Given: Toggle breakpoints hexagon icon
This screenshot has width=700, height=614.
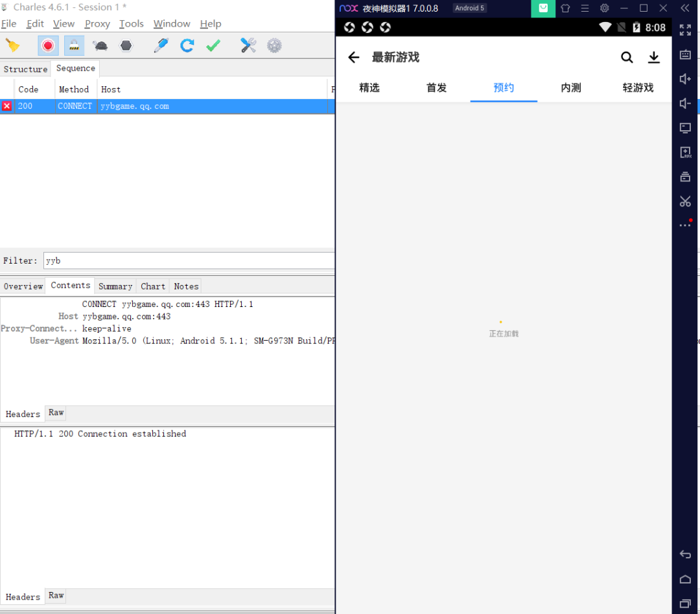Looking at the screenshot, I should click(126, 45).
